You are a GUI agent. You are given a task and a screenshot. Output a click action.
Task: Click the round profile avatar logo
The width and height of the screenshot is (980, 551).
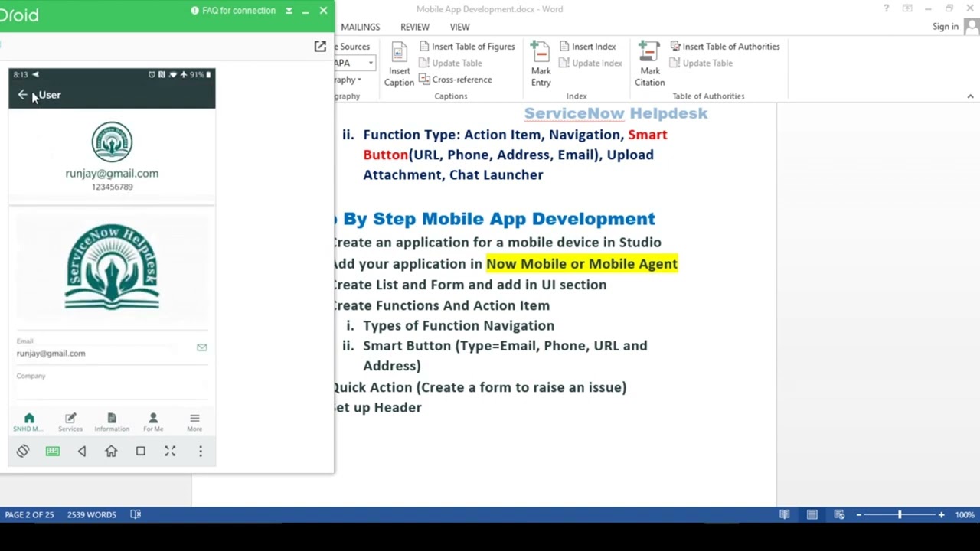point(112,142)
